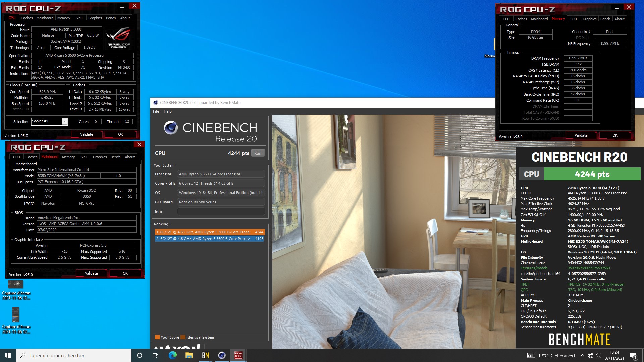Image resolution: width=644 pixels, height=362 pixels.
Task: Click the Your Score orange legend swatch
Action: coord(157,337)
